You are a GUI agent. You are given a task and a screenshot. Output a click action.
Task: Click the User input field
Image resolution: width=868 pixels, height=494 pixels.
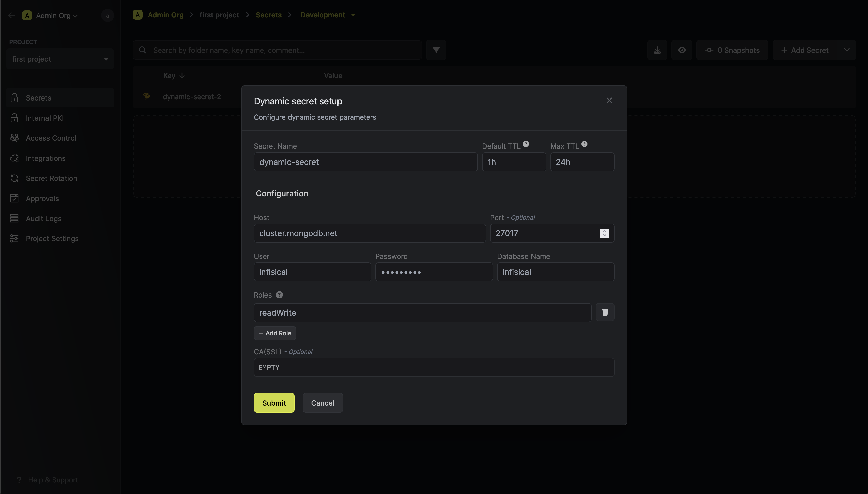tap(312, 272)
